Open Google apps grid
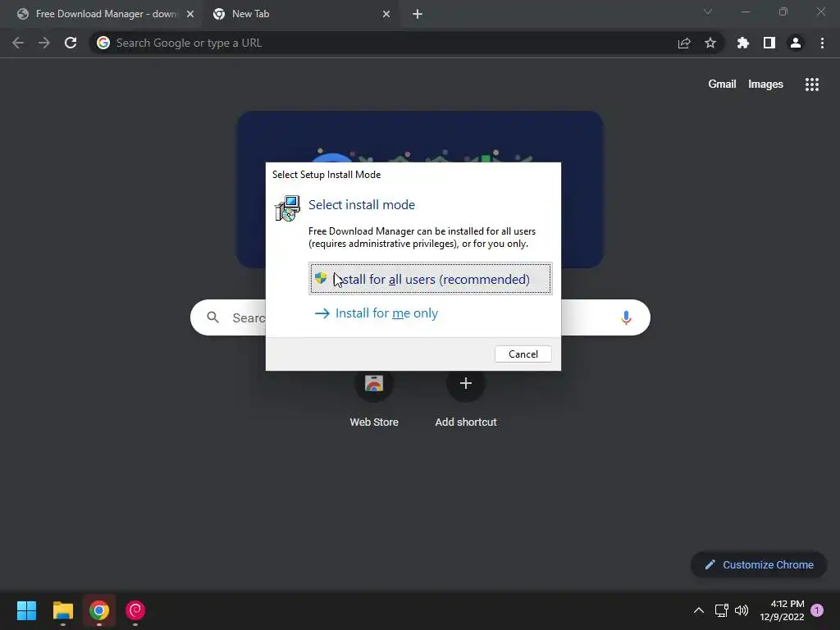The height and width of the screenshot is (630, 840). [812, 84]
